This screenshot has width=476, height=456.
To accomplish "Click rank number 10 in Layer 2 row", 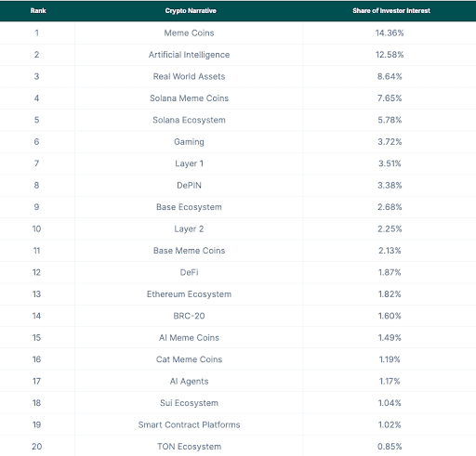I will tap(36, 228).
